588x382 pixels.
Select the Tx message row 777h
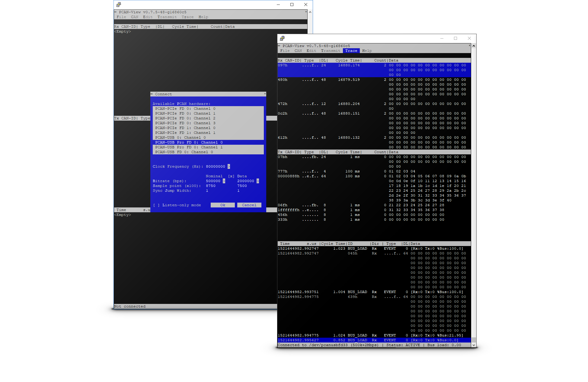[374, 171]
